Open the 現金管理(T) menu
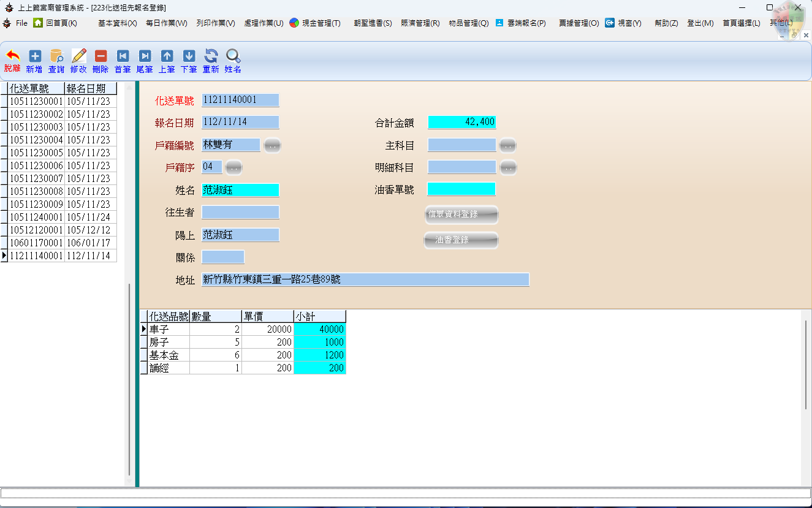812x508 pixels. point(315,23)
